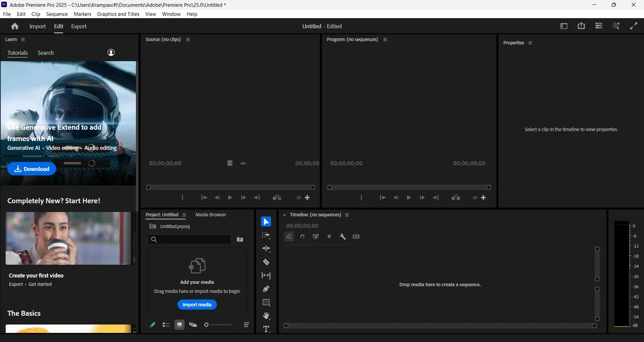Toggle Linked Selection in Timeline
The width and height of the screenshot is (644, 342).
(316, 237)
